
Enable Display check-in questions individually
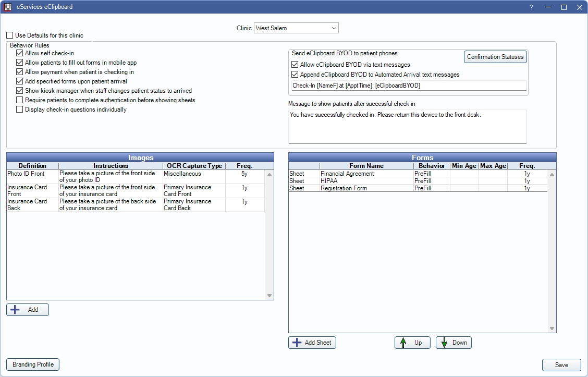click(19, 110)
